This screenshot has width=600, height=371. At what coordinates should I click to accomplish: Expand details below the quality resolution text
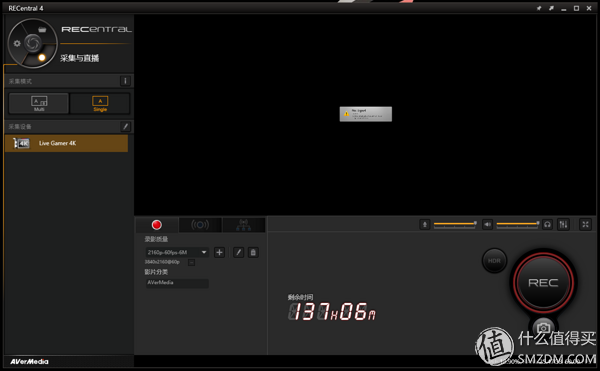[191, 262]
